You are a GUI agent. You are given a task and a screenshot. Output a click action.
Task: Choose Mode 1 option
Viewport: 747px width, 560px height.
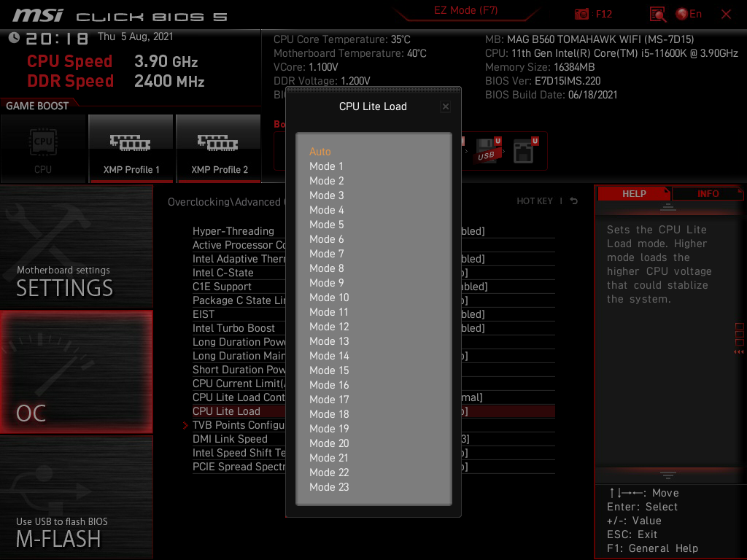coord(326,166)
